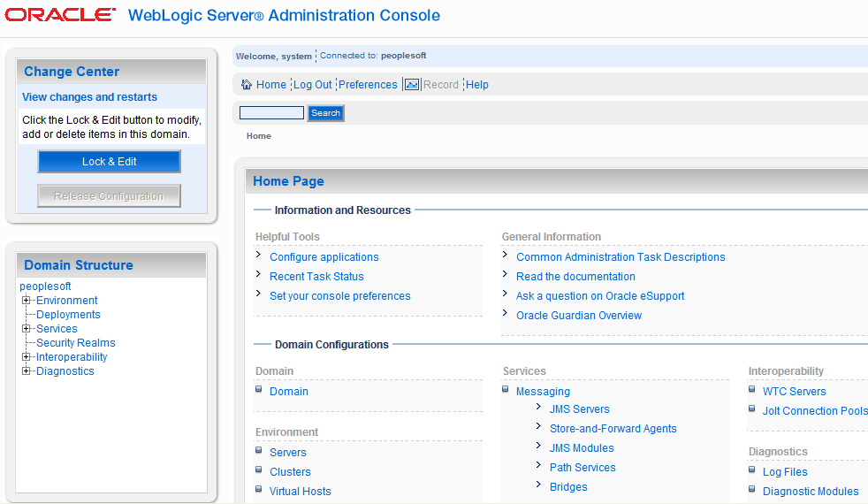The width and height of the screenshot is (868, 504).
Task: Select Services in Domain Structure tree
Action: (57, 328)
